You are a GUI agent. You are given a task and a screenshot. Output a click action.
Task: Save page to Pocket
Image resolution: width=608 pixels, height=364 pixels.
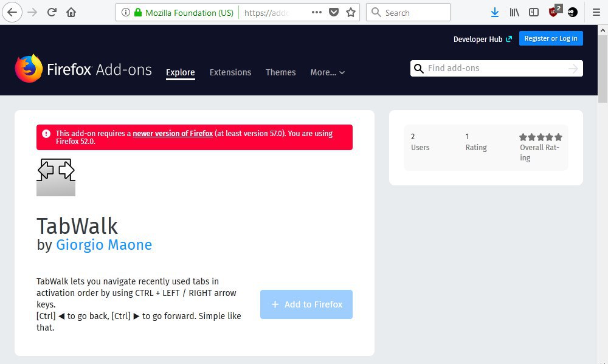click(334, 12)
